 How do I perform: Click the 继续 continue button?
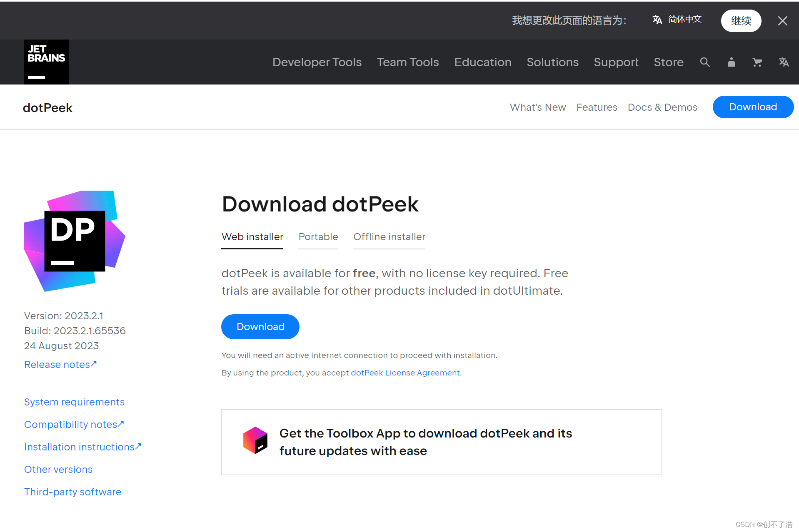pyautogui.click(x=741, y=21)
